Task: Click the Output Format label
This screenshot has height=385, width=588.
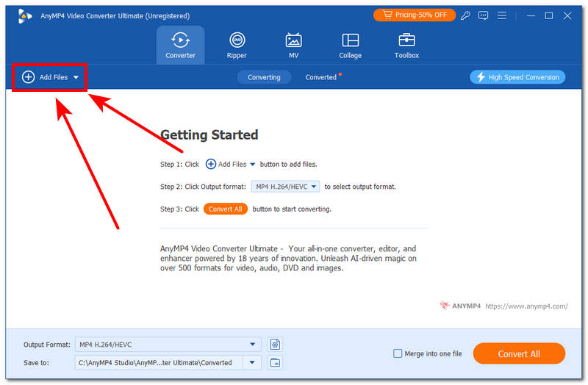Action: click(x=47, y=345)
